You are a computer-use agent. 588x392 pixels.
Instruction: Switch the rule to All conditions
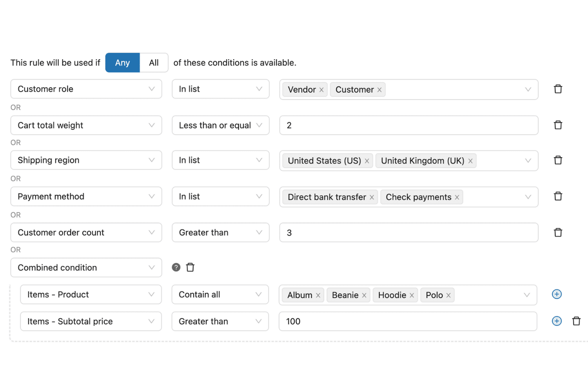click(154, 63)
